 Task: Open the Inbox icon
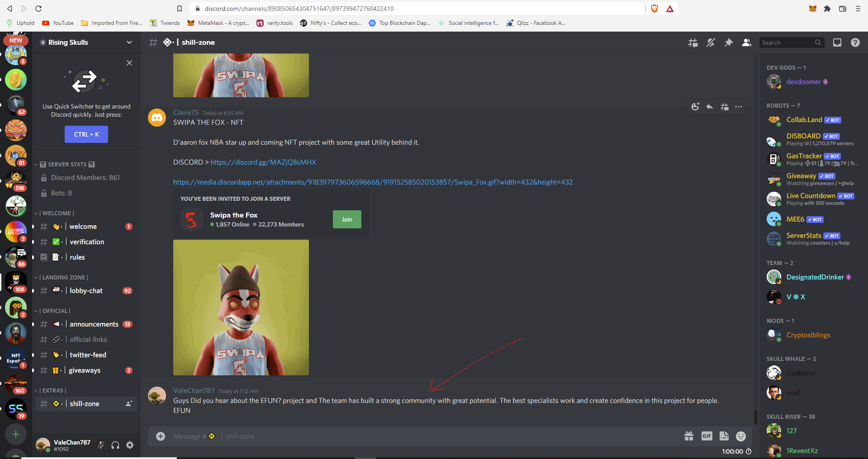tap(837, 43)
